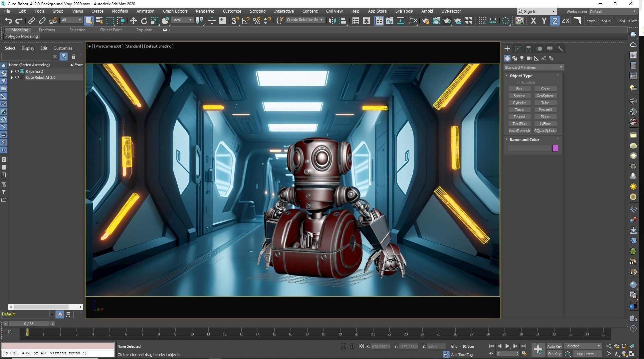Open the Graph Editors menu
Image resolution: width=644 pixels, height=359 pixels.
175,11
